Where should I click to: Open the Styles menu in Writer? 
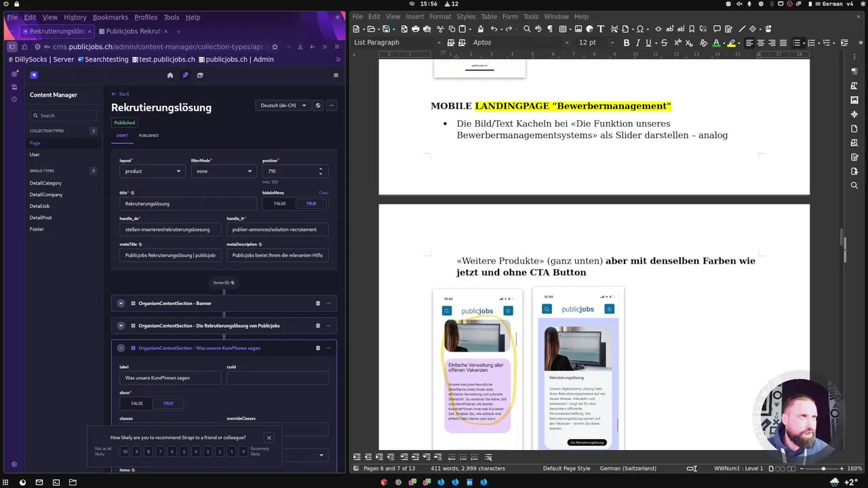pyautogui.click(x=466, y=16)
